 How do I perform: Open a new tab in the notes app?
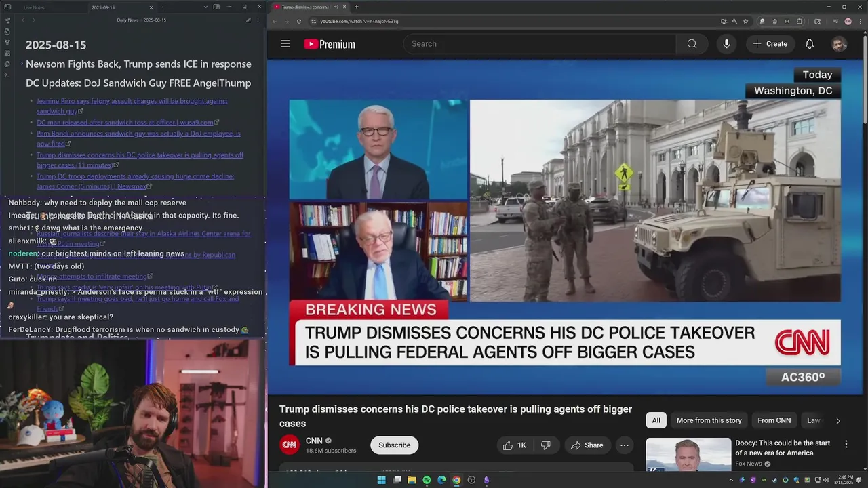tap(163, 7)
